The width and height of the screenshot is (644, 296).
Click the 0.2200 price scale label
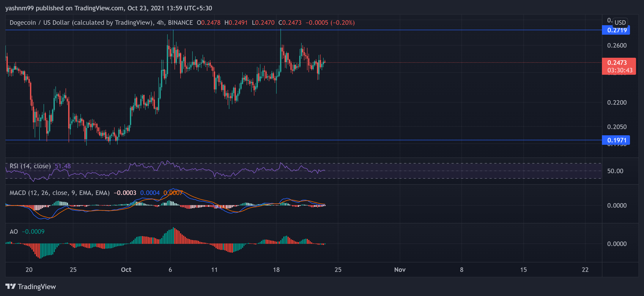click(x=617, y=102)
